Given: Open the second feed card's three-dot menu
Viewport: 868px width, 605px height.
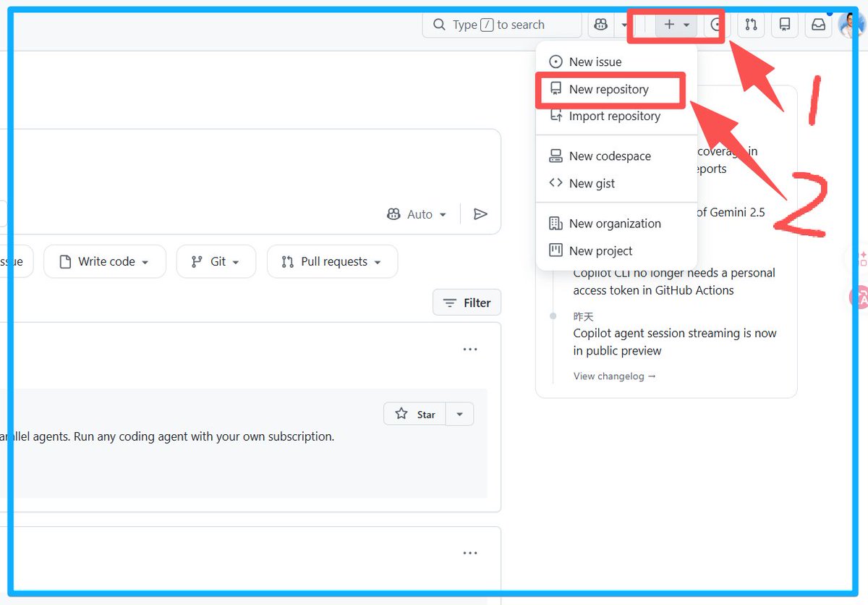Looking at the screenshot, I should point(470,554).
